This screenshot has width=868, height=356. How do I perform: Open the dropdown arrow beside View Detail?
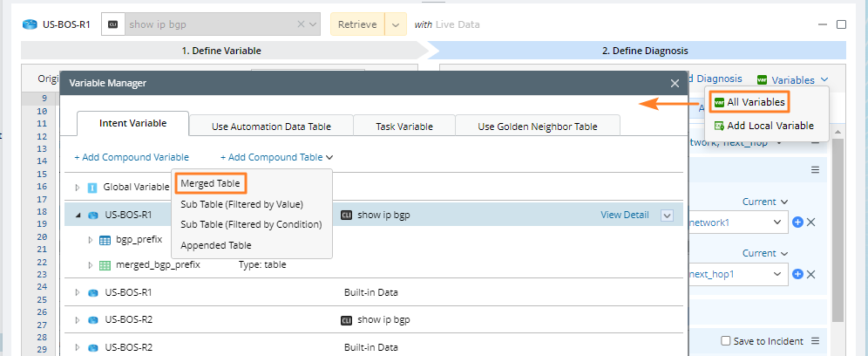[x=667, y=215]
